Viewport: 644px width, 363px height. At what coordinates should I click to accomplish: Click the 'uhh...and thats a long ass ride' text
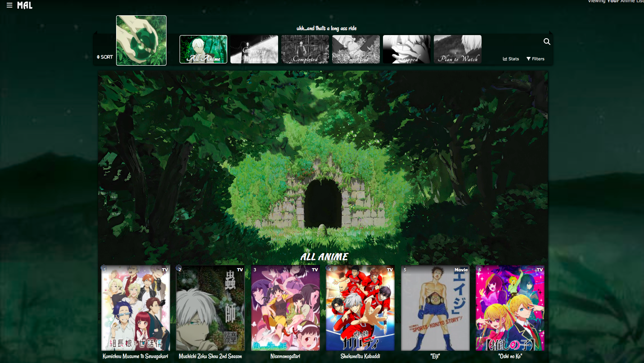coord(327,28)
